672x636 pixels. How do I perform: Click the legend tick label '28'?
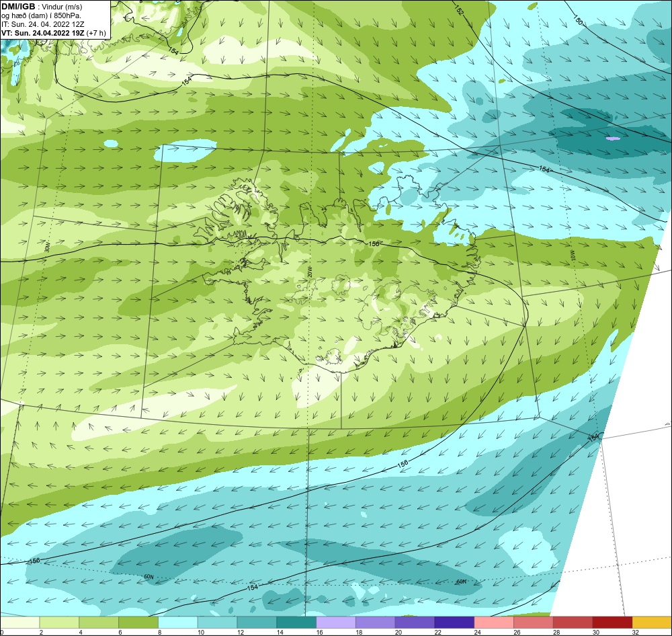click(x=556, y=632)
